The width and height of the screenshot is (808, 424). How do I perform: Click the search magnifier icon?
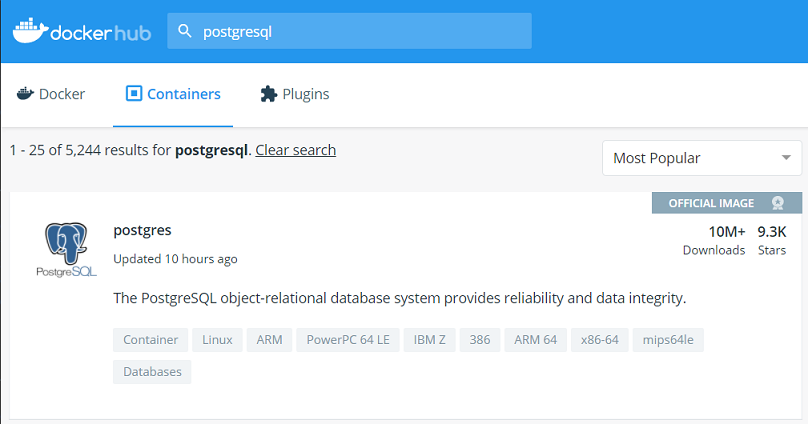[x=184, y=31]
